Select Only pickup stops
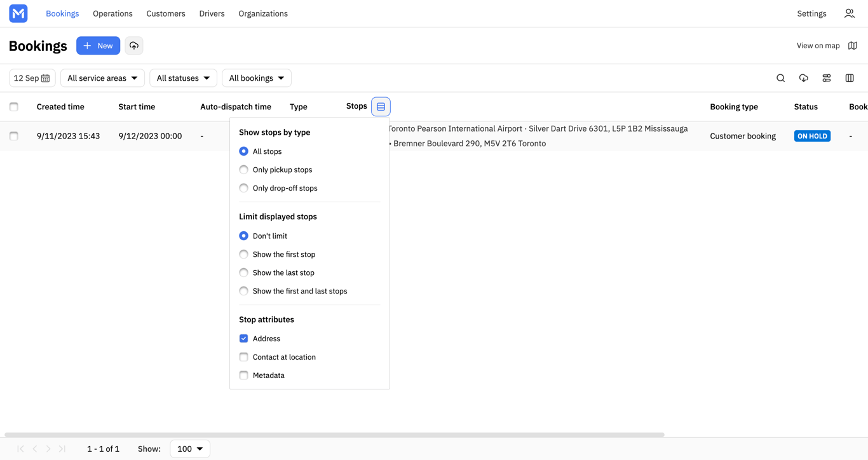 pyautogui.click(x=243, y=170)
